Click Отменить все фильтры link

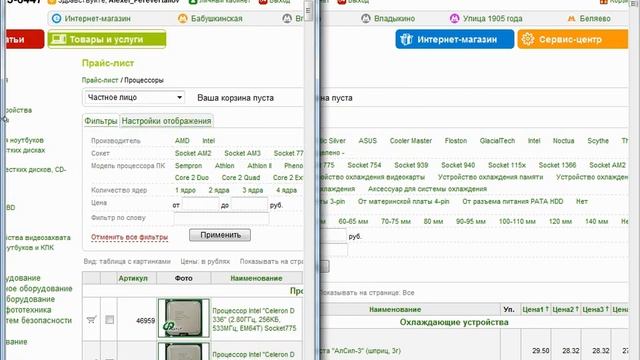[129, 237]
